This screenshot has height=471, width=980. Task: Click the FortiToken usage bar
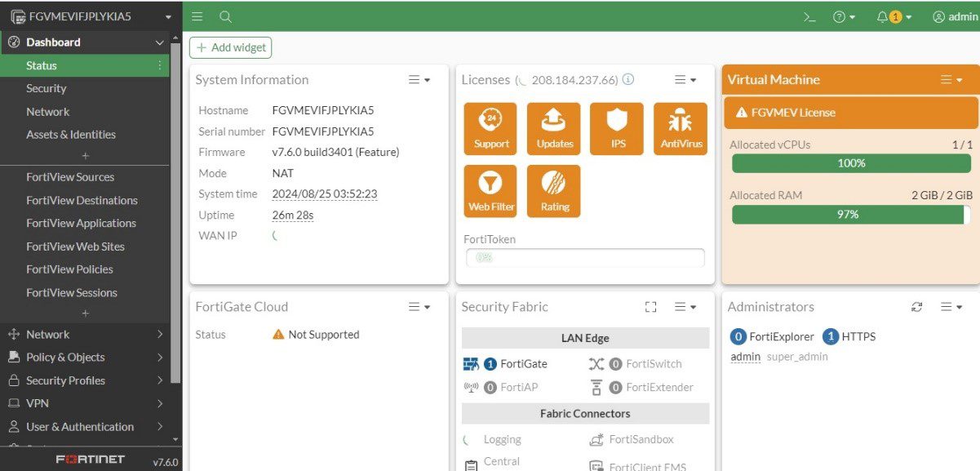pyautogui.click(x=584, y=258)
